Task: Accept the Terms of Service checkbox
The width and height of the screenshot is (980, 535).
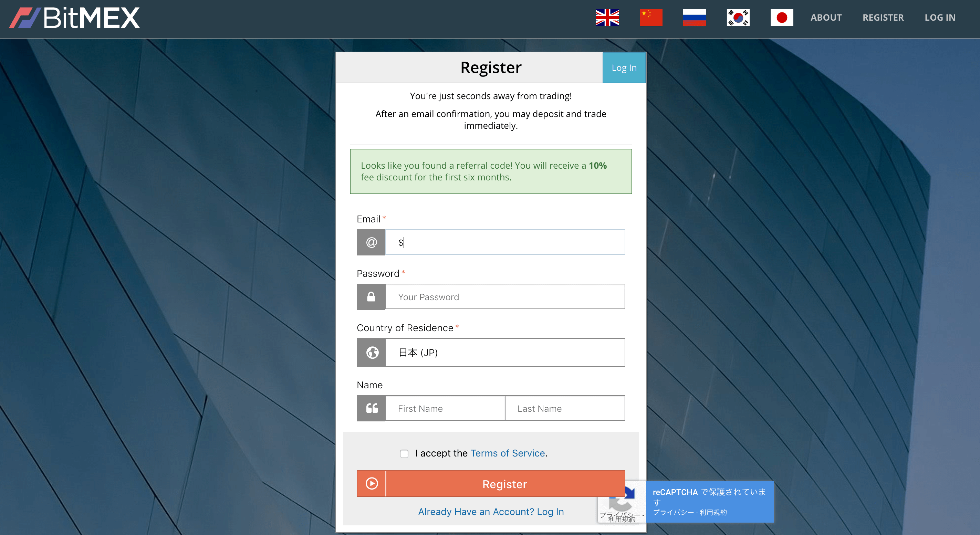Action: tap(404, 453)
